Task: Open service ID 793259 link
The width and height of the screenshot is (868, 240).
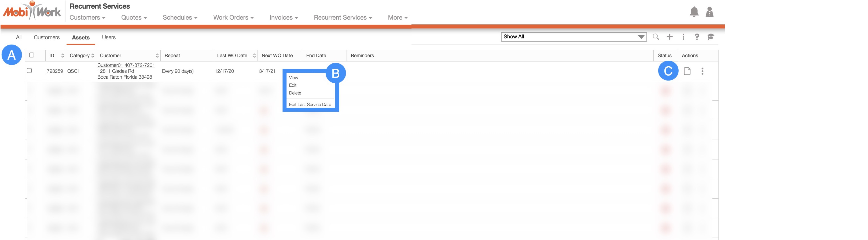Action: point(55,71)
